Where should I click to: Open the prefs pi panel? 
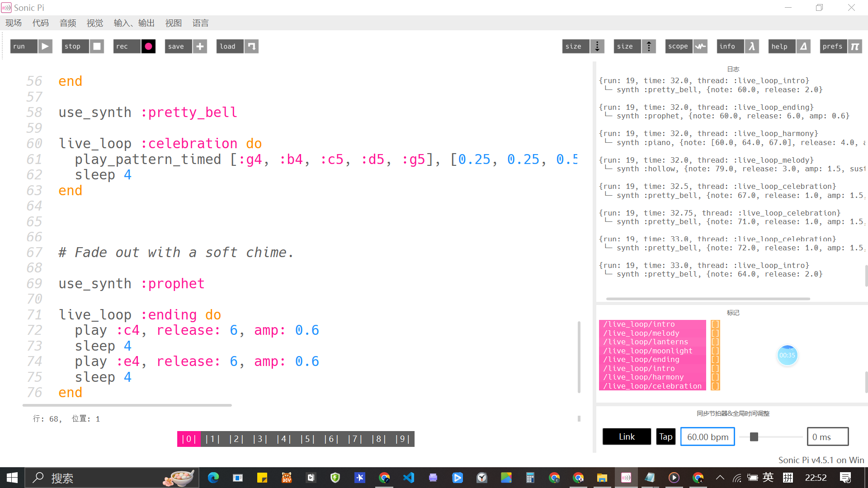[x=855, y=46]
